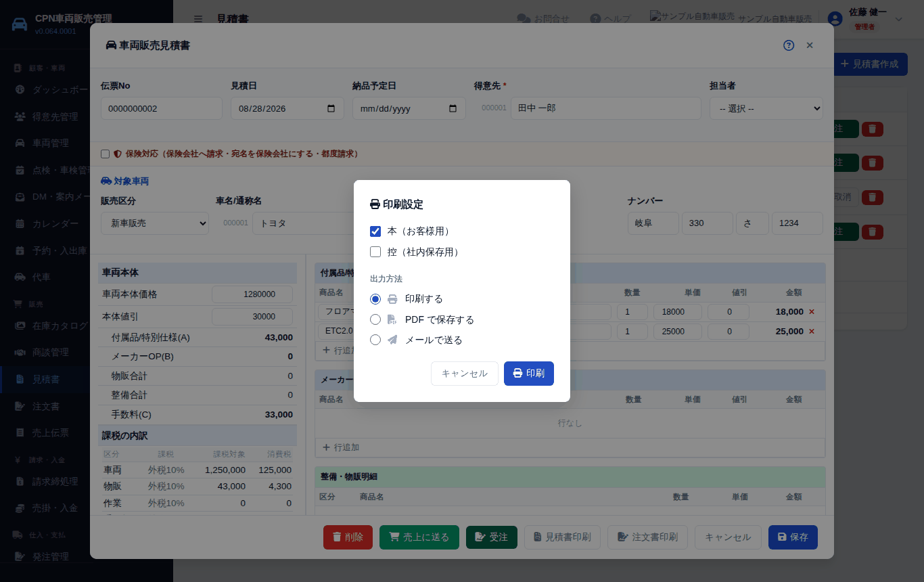Close the 車両販売見積書 dialog
This screenshot has height=582, width=924.
click(x=810, y=45)
